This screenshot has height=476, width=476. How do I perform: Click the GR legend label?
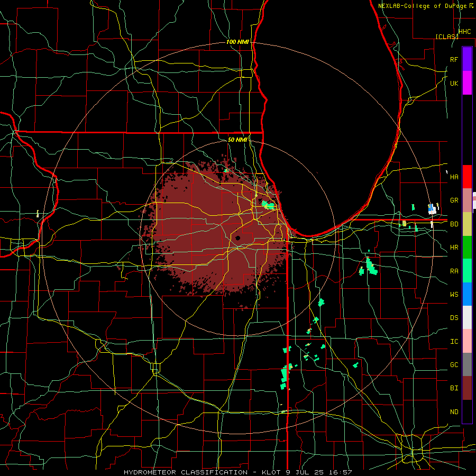tap(454, 200)
